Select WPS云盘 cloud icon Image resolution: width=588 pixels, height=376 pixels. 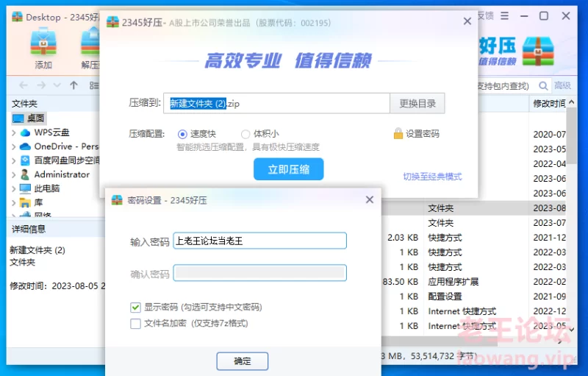pyautogui.click(x=25, y=132)
